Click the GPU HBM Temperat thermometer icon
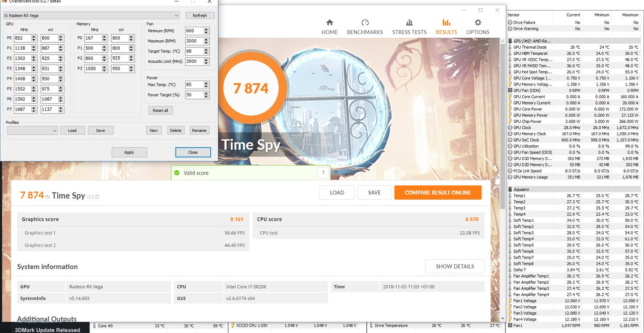Image resolution: width=644 pixels, height=333 pixels. pyautogui.click(x=510, y=53)
